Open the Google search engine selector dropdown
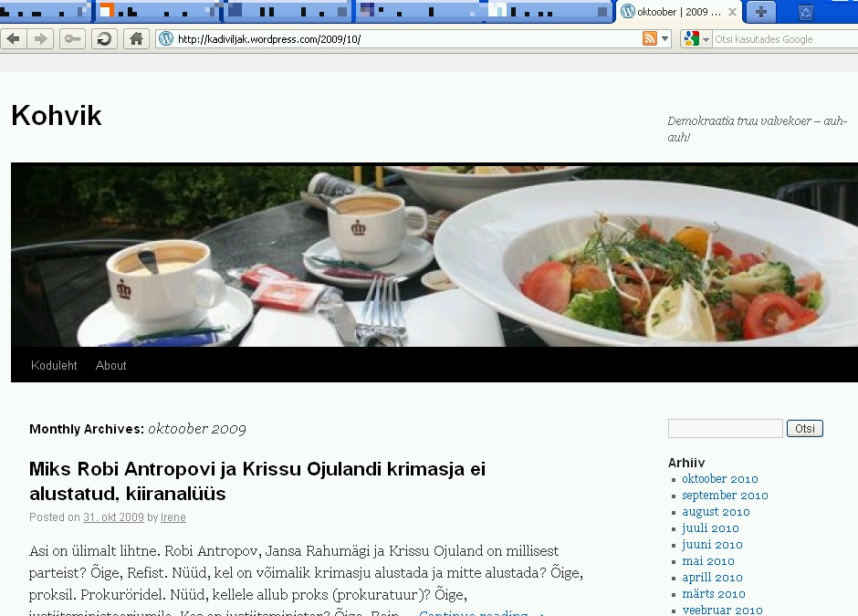Viewport: 858px width, 616px height. (696, 39)
